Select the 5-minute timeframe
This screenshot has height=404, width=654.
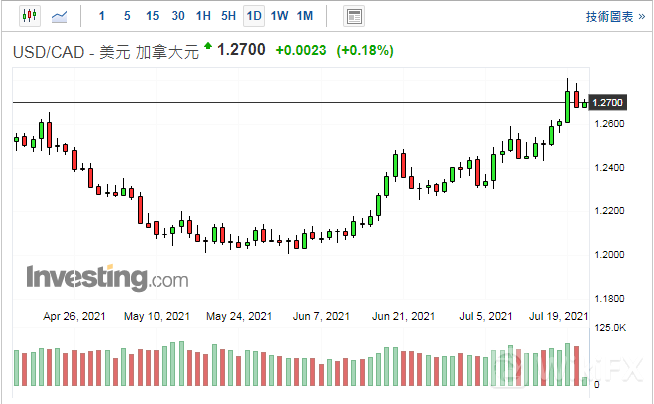[126, 16]
